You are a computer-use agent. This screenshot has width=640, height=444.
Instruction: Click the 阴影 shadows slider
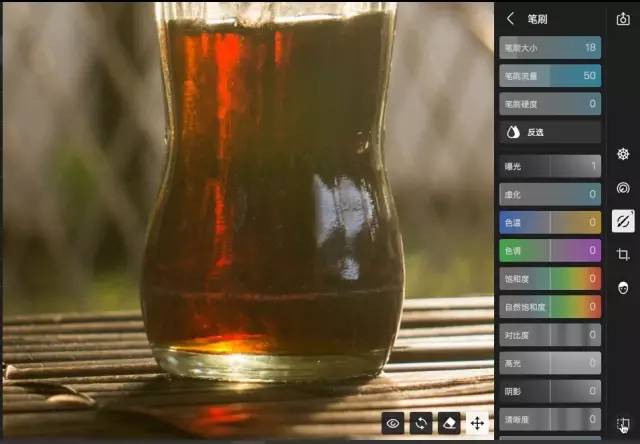(550, 391)
